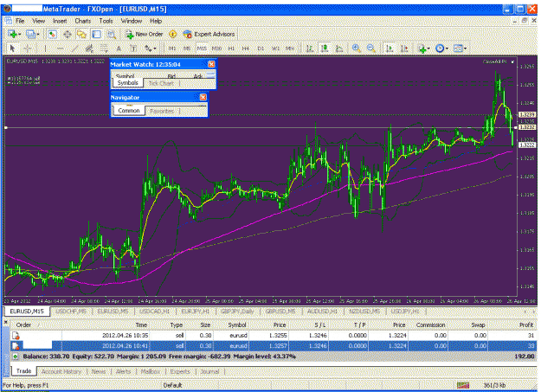
Task: Open the New Chart icon
Action: (x=12, y=34)
